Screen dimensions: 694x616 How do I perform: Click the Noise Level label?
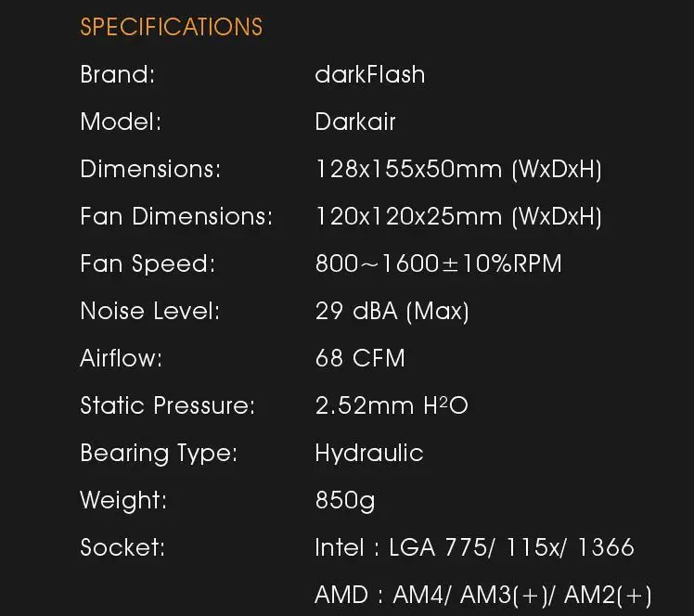pyautogui.click(x=150, y=311)
